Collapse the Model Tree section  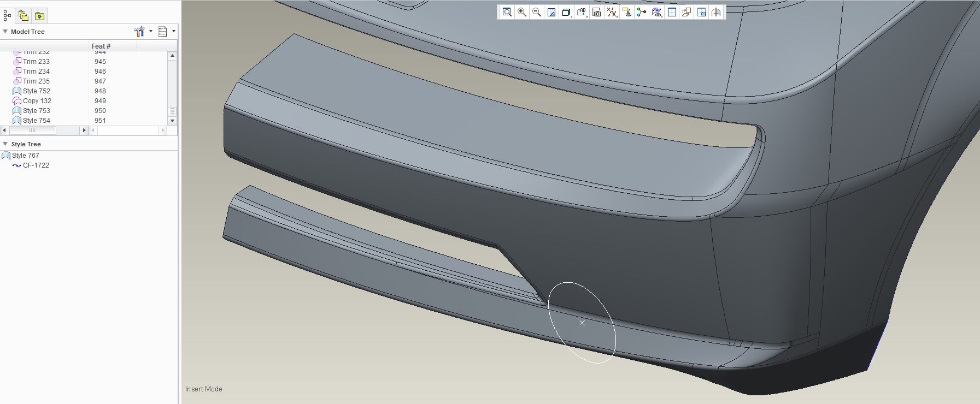click(5, 32)
